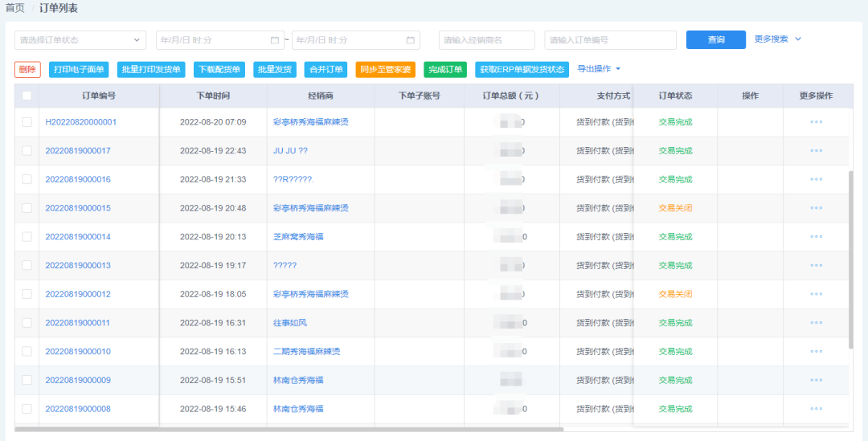This screenshot has height=441, width=868.
Task: Sort by the 下单时间 column header
Action: point(213,96)
